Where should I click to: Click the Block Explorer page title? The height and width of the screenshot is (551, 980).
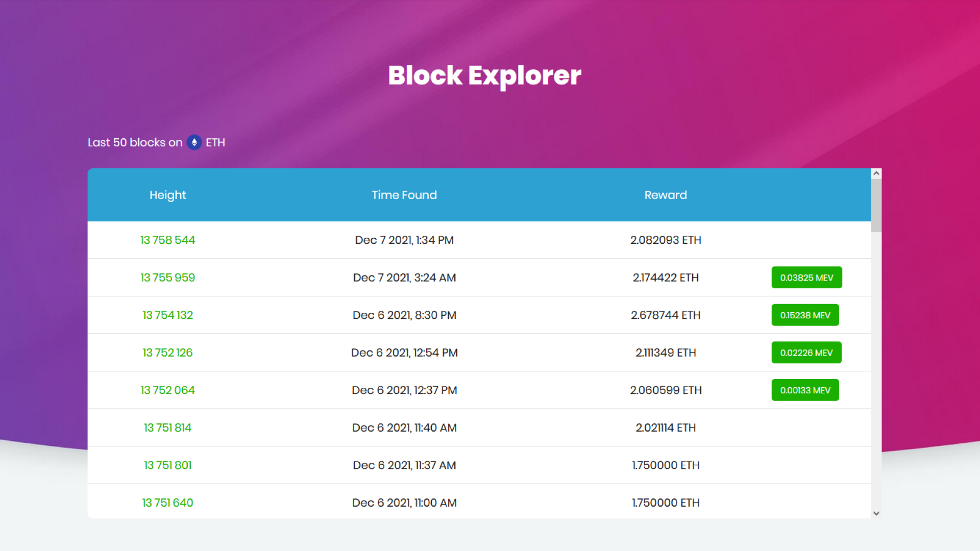click(484, 76)
